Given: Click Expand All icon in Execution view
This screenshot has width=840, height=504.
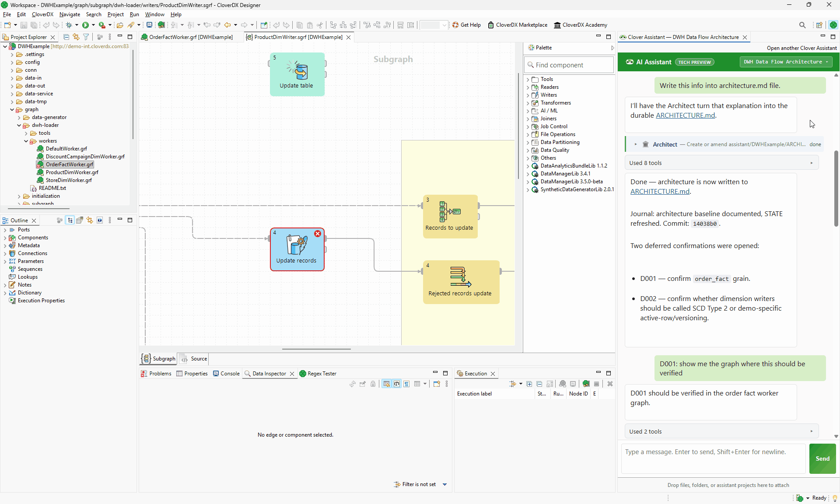Looking at the screenshot, I should (x=529, y=384).
